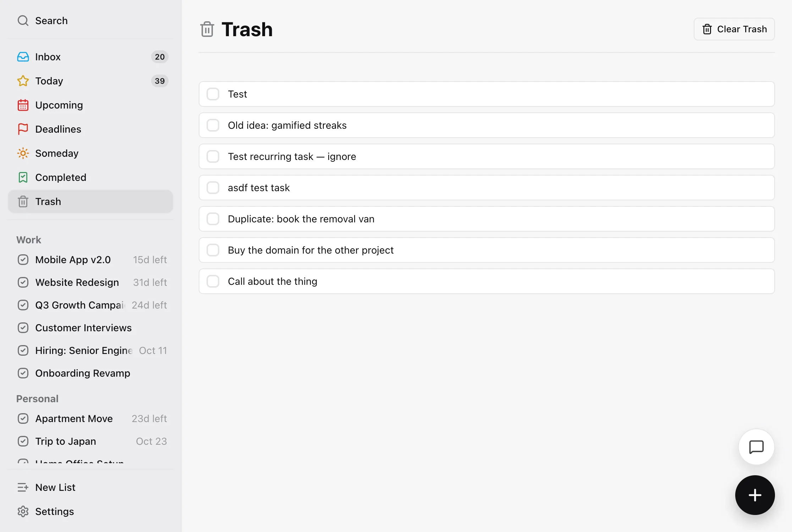The image size is (792, 532).
Task: Click the Q3 Growth Campaign project icon
Action: pos(23,305)
